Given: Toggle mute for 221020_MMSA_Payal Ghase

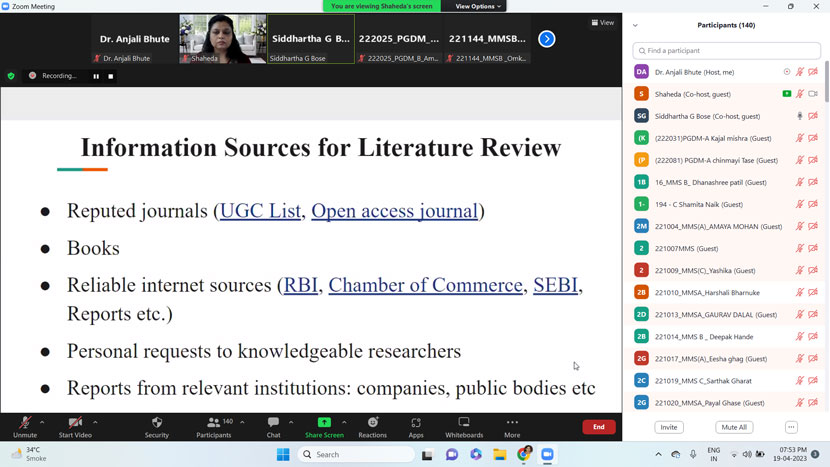Looking at the screenshot, I should click(x=800, y=403).
